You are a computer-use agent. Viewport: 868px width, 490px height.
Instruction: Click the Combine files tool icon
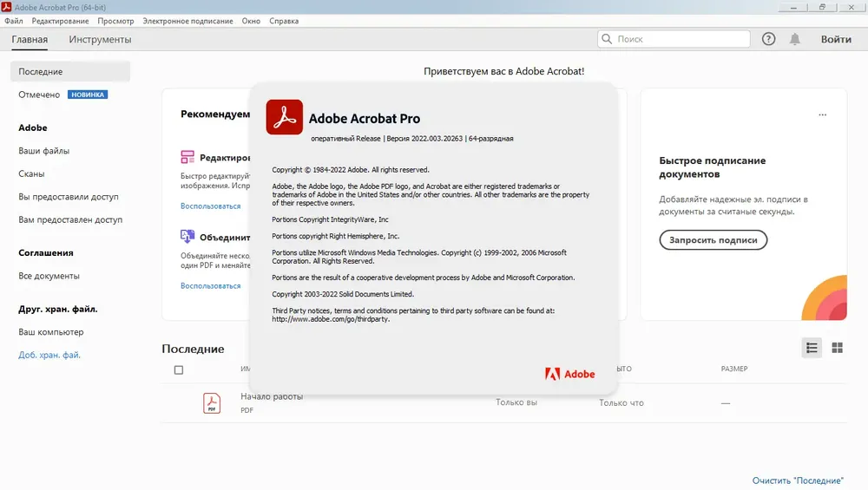[x=187, y=236]
